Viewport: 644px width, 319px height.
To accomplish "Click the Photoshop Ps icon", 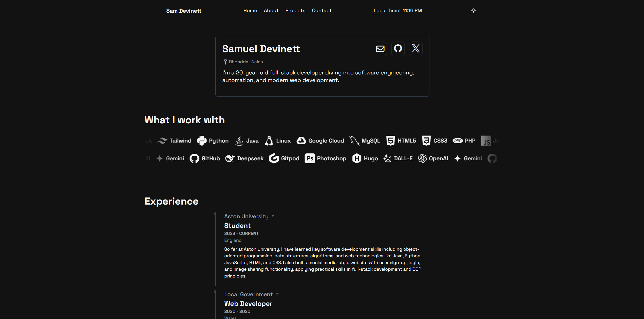I will coord(310,158).
